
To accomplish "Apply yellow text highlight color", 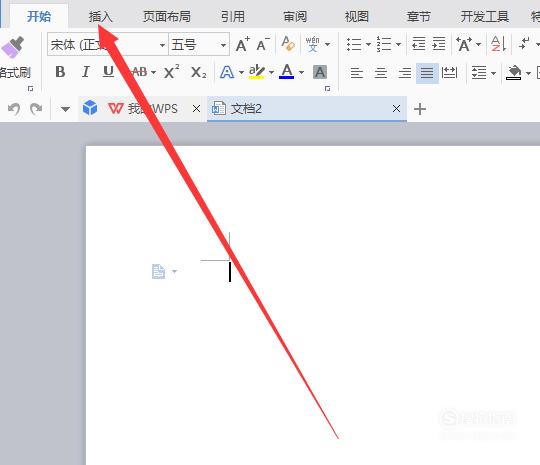I will click(x=257, y=72).
